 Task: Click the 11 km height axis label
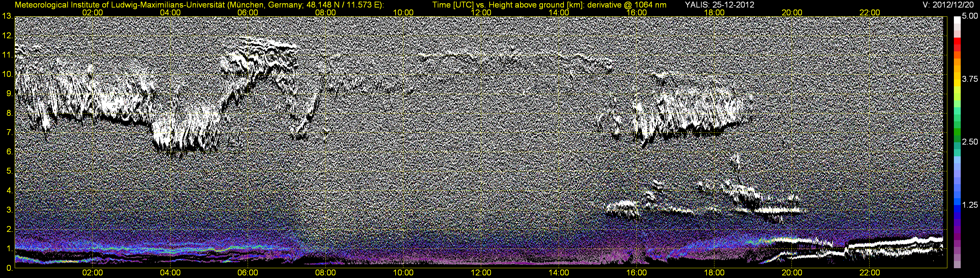(x=7, y=55)
